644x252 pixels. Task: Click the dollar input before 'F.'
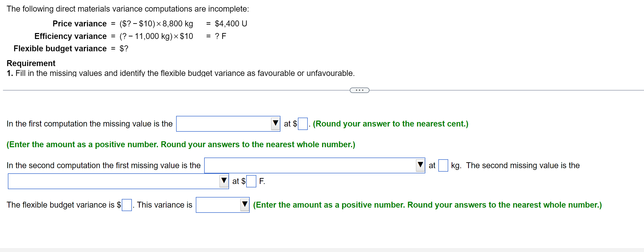click(x=250, y=181)
